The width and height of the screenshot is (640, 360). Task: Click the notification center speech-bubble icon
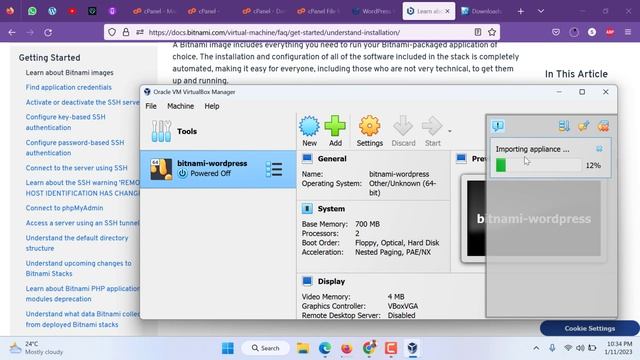point(498,126)
